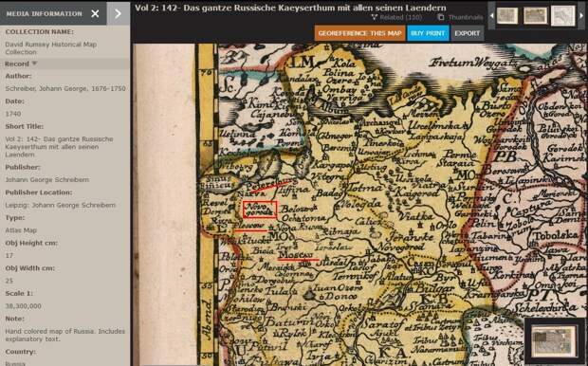Open the Export menu
This screenshot has height=366, width=588.
click(467, 33)
